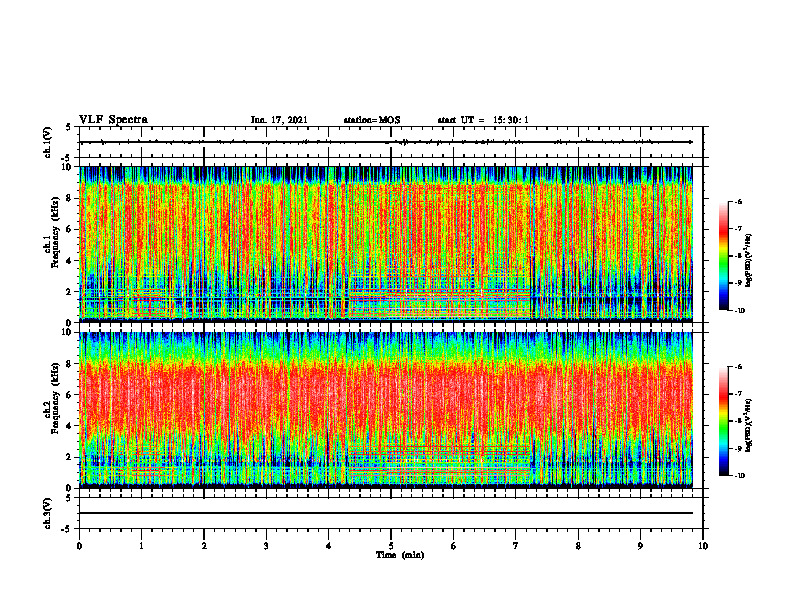Viewport: 792px width, 612px height.
Task: Click time tick label "0" on x-axis
Action: click(79, 546)
